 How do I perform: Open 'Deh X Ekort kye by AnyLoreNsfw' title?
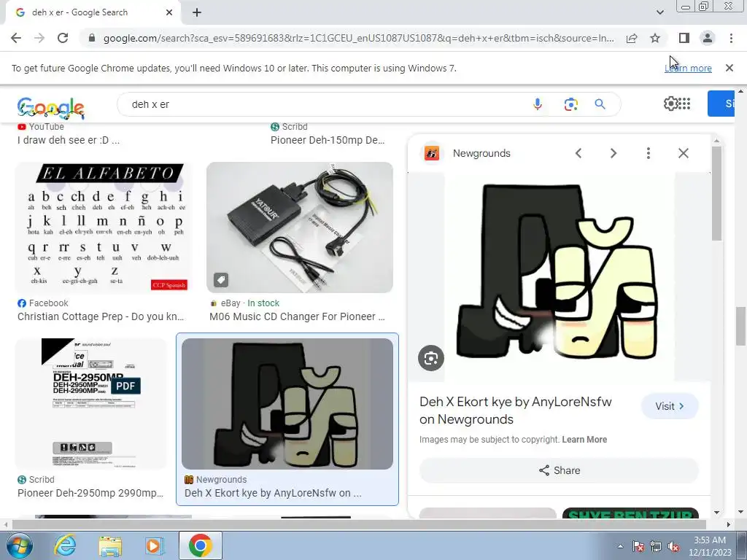pos(516,411)
